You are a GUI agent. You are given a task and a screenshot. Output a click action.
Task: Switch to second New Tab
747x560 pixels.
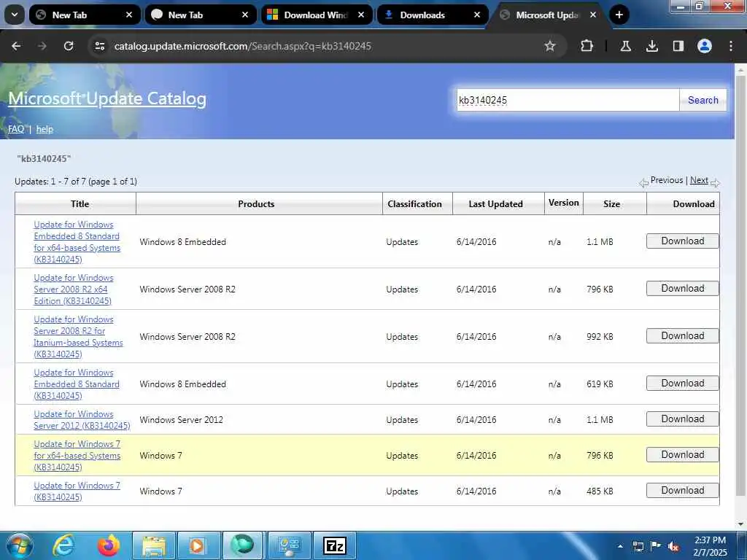tap(201, 15)
